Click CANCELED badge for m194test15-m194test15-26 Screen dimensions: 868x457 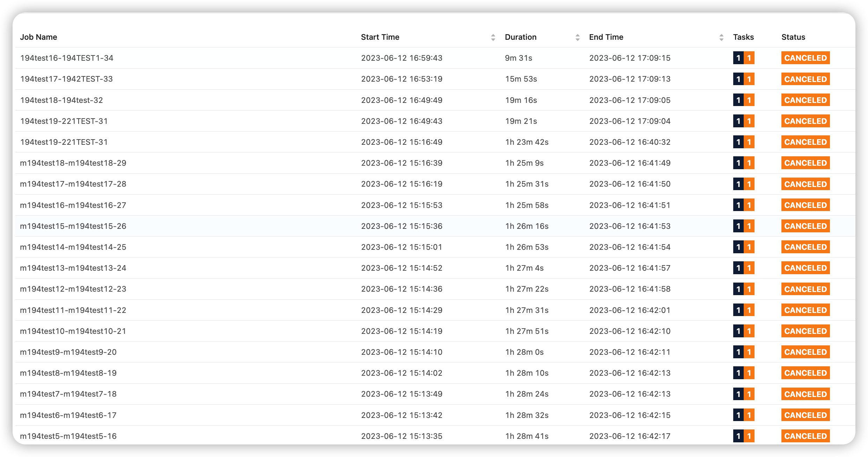pyautogui.click(x=806, y=226)
